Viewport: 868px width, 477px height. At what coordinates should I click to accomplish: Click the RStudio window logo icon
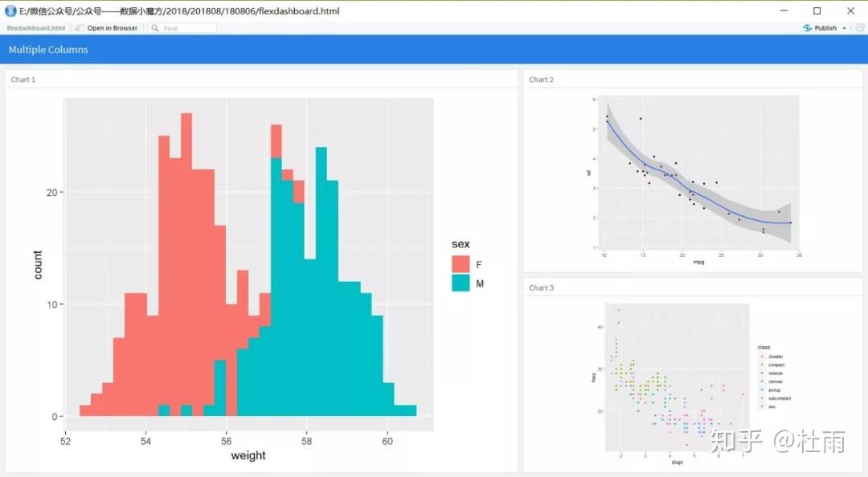(x=10, y=10)
